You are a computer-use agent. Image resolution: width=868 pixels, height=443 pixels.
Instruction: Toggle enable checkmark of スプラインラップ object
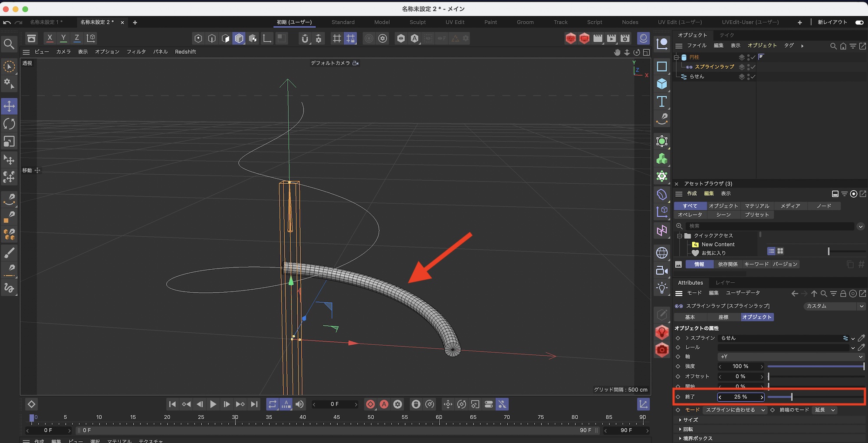[x=753, y=67]
